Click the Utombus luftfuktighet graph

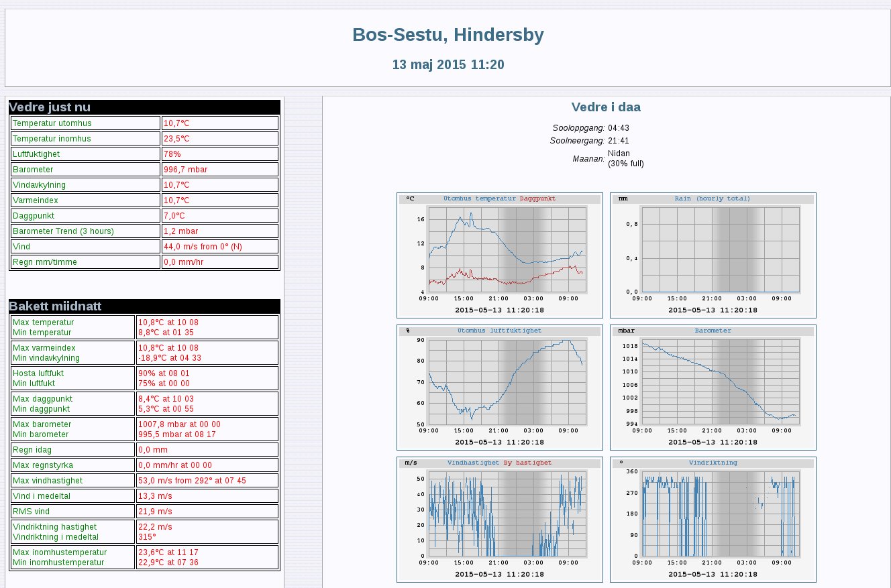click(499, 387)
